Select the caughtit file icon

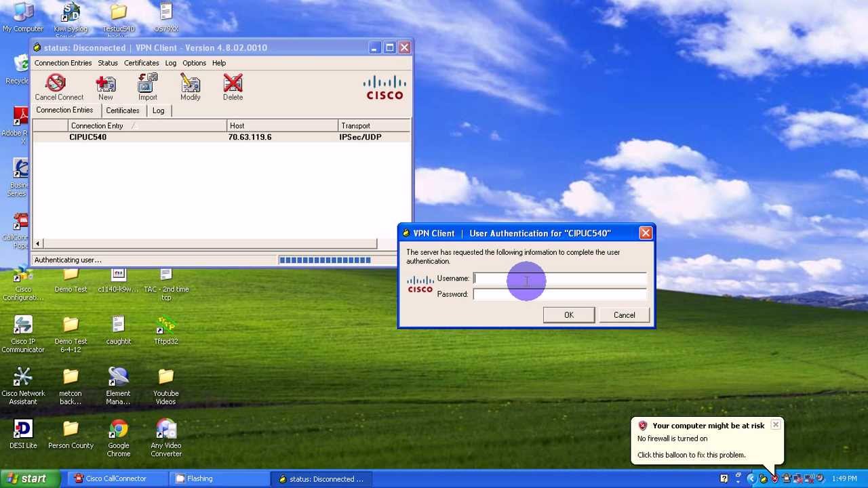coord(118,331)
